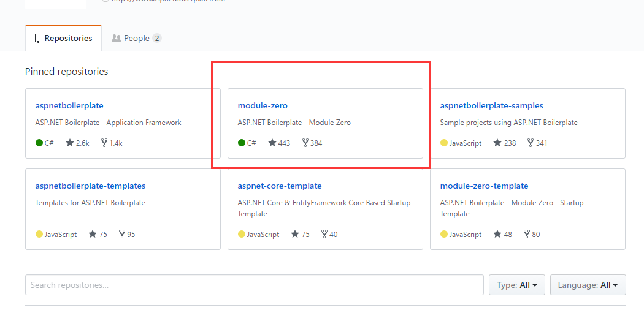The width and height of the screenshot is (644, 313).
Task: Click yellow JavaScript dot on aspnetboilerplate-samples card
Action: pyautogui.click(x=444, y=143)
